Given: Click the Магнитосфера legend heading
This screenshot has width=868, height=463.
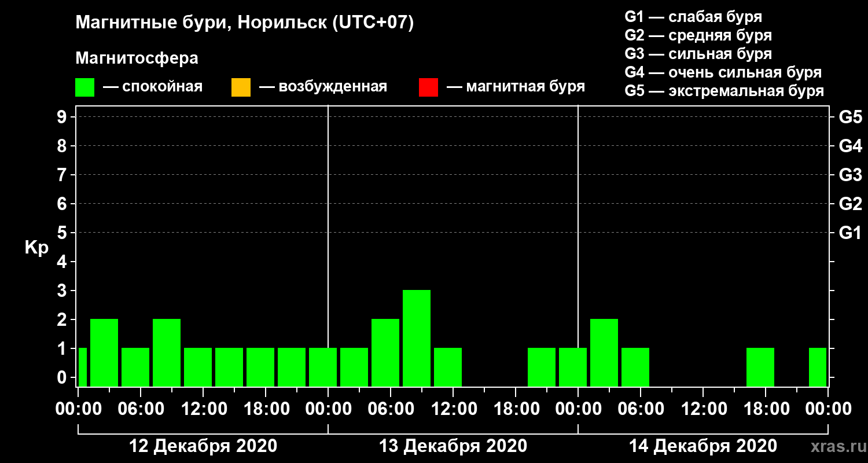Looking at the screenshot, I should pyautogui.click(x=137, y=58).
